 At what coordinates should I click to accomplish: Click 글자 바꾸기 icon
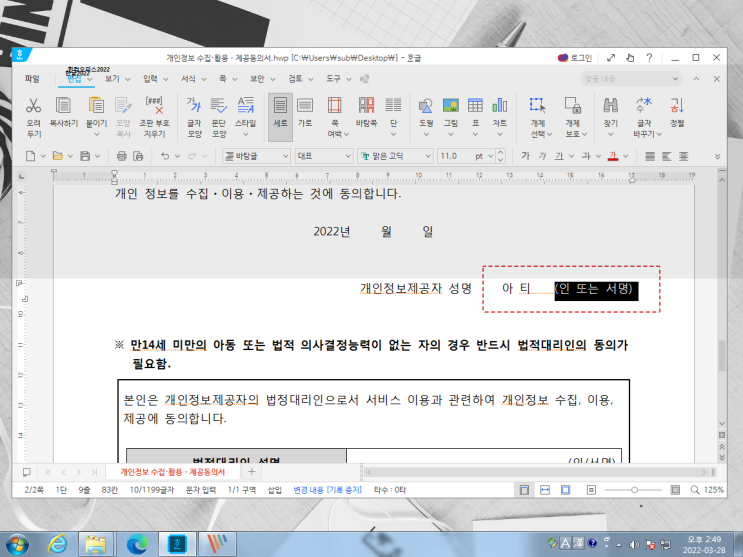644,106
